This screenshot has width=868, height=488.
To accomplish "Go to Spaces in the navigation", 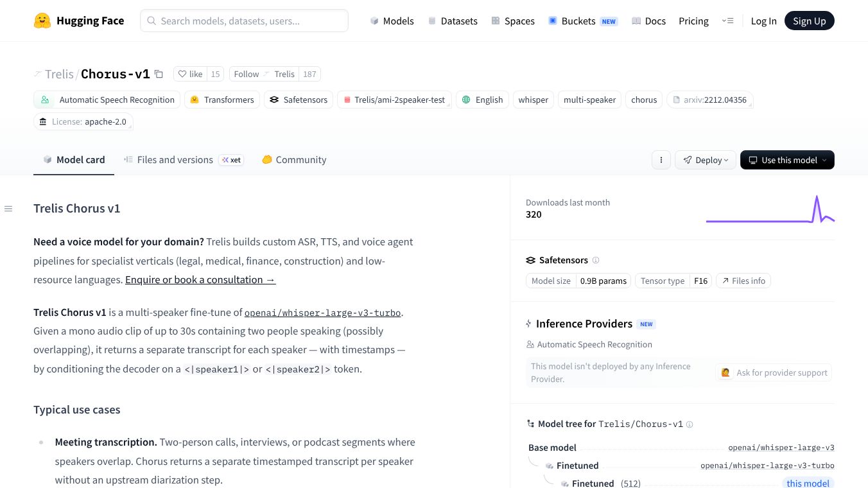I will (x=513, y=21).
